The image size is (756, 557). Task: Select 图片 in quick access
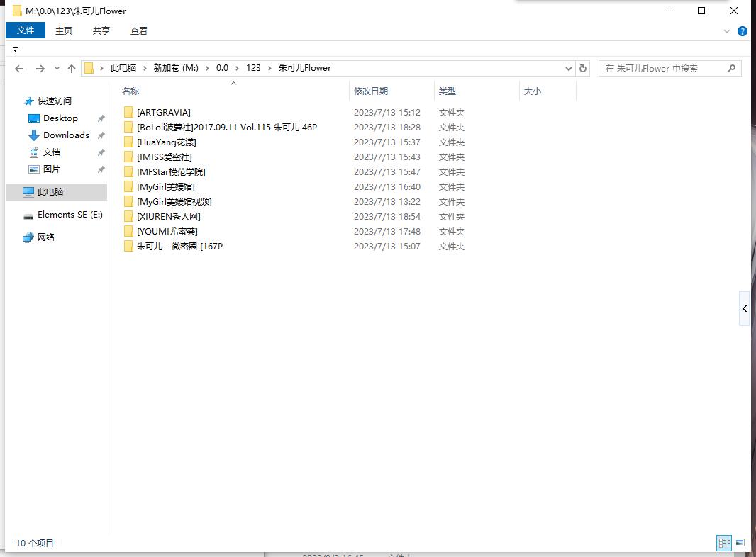tap(52, 169)
